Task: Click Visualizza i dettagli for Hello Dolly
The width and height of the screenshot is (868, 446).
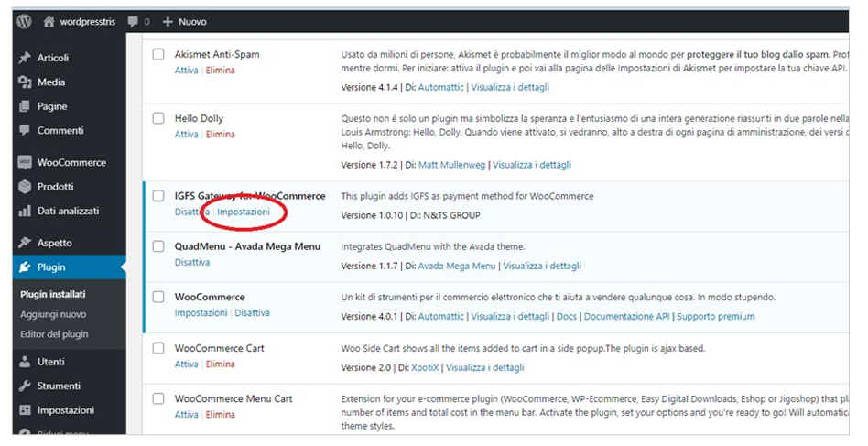Action: click(532, 165)
